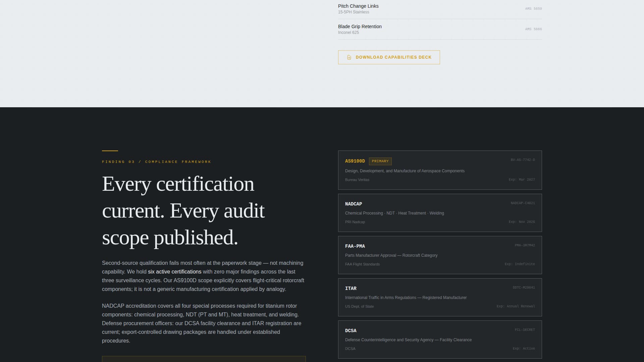Screen dimensions: 644x362
Task: Open the DCSA facility clearance card title
Action: tap(351, 330)
